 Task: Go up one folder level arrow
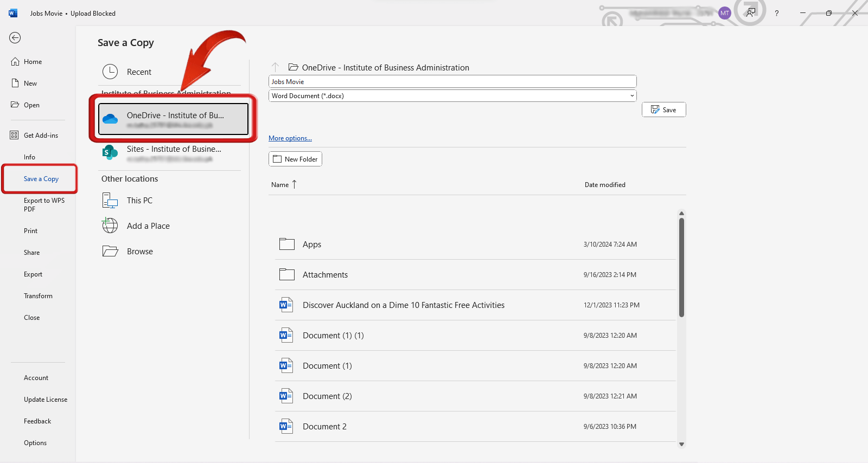point(275,67)
